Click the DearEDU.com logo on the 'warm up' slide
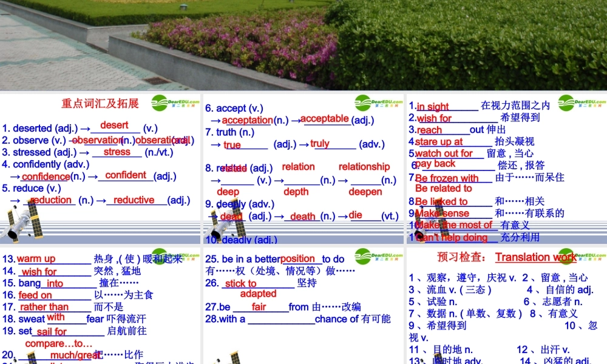This screenshot has height=364, width=607. click(175, 257)
